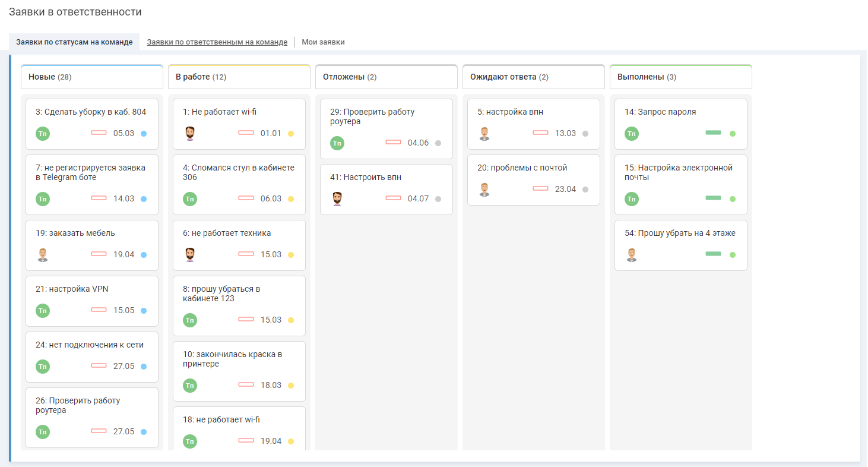Click the green Тп avatar on ticket 3
The height and width of the screenshot is (467, 868).
click(x=43, y=134)
